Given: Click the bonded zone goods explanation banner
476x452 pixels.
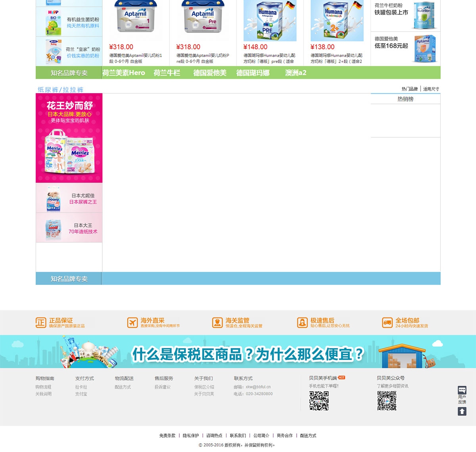Looking at the screenshot, I should (238, 352).
